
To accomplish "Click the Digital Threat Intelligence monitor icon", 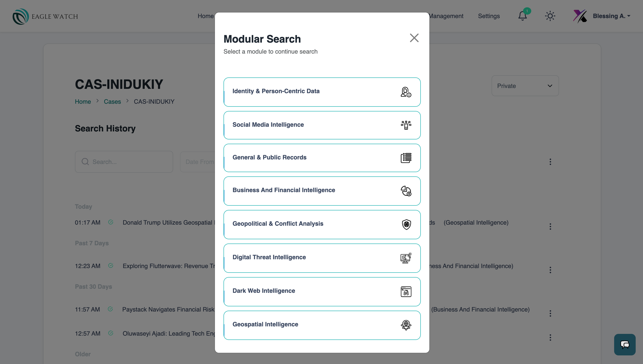I will click(405, 258).
